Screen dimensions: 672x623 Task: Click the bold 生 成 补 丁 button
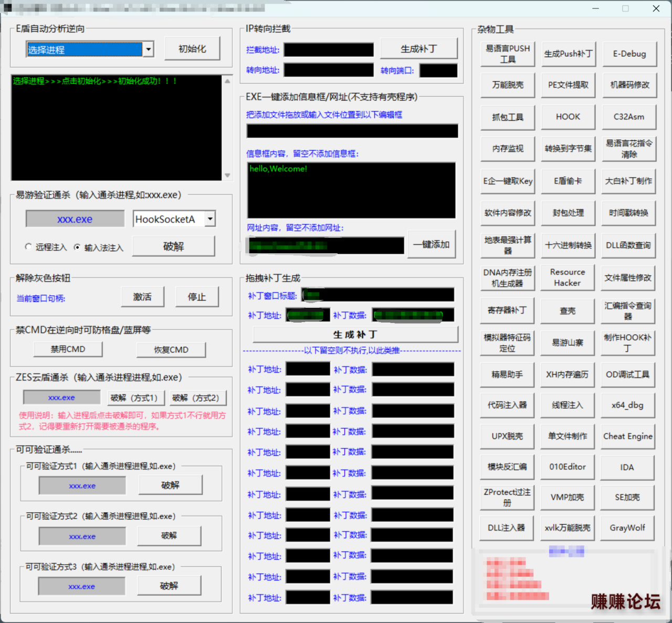(355, 335)
